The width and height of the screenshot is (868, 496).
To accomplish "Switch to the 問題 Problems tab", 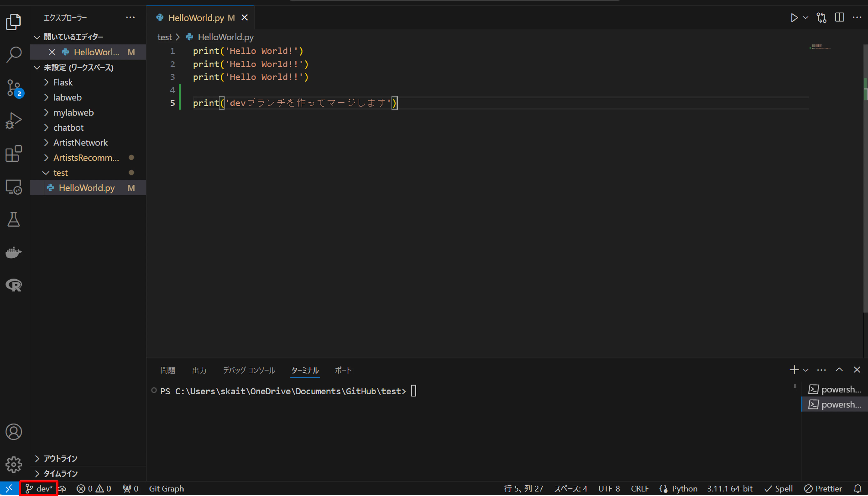I will (x=168, y=370).
